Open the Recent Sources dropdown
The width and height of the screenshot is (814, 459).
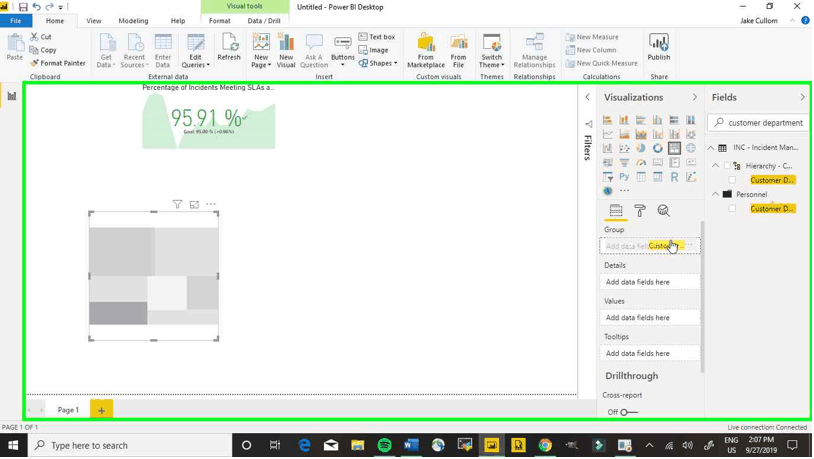point(134,51)
